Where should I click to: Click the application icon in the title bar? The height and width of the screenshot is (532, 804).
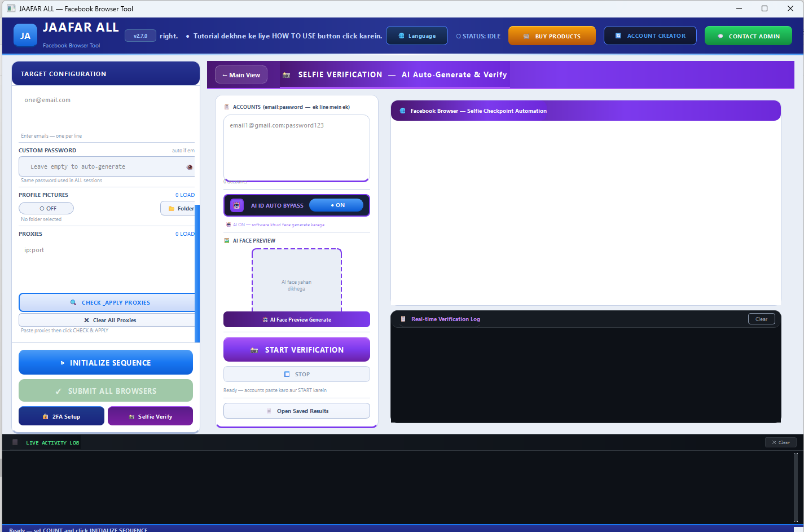[11, 8]
